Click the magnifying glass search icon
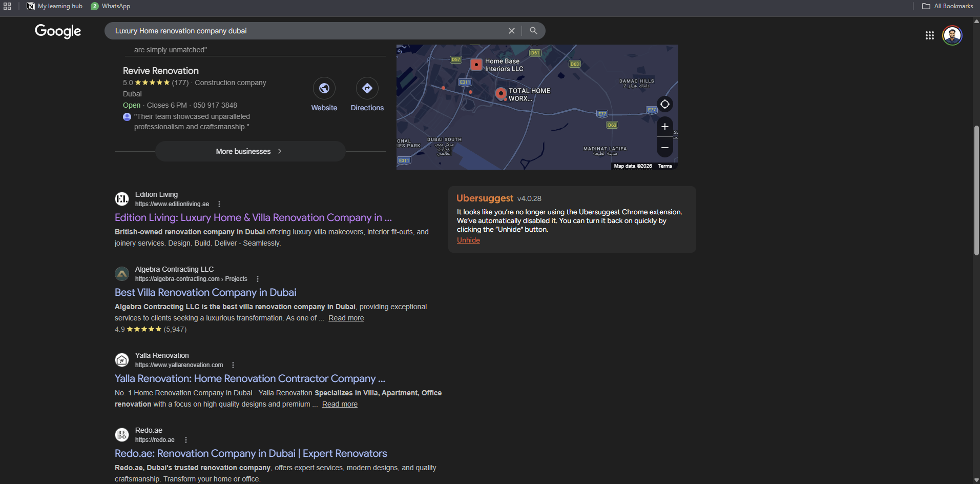The height and width of the screenshot is (484, 980). coord(533,31)
